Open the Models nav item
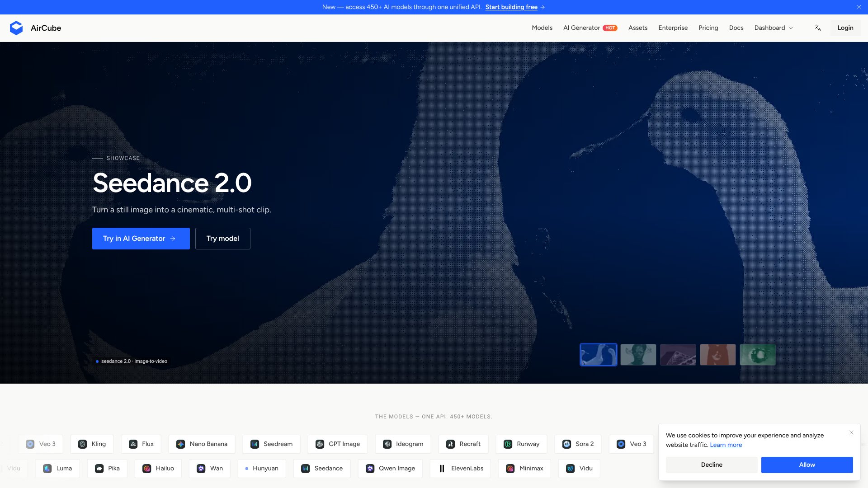This screenshot has height=488, width=868. click(542, 28)
